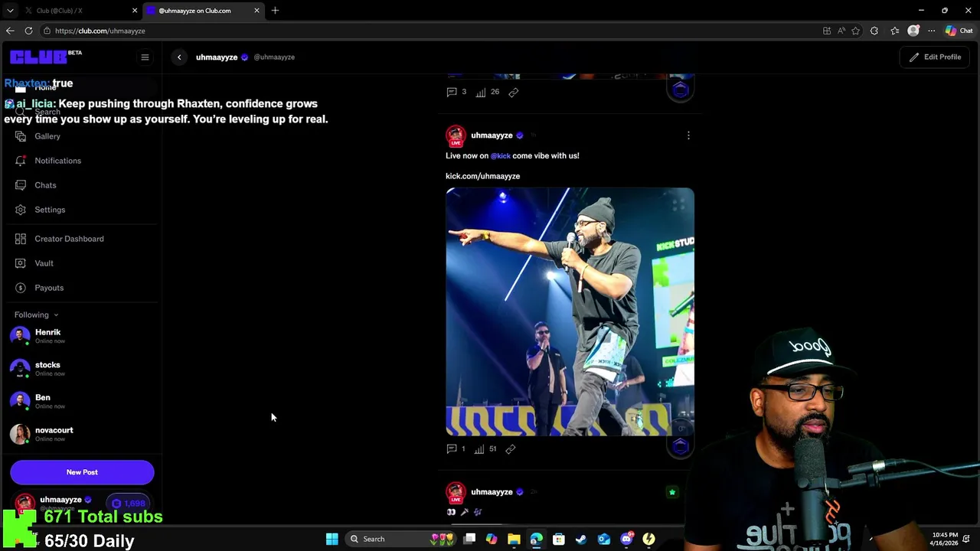Click the uhmaayyze name on Kick live post

[x=492, y=135]
